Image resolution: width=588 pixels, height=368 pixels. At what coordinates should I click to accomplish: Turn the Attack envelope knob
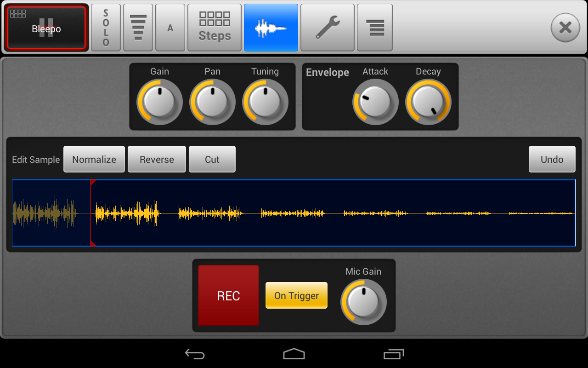click(x=375, y=101)
